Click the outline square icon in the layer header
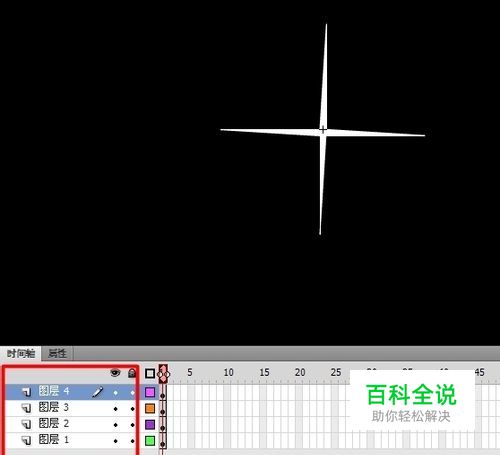 click(150, 373)
